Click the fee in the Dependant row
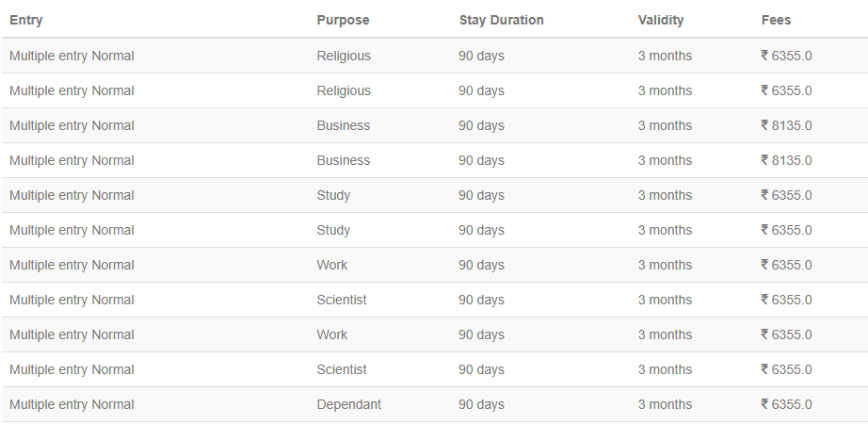 (x=786, y=404)
